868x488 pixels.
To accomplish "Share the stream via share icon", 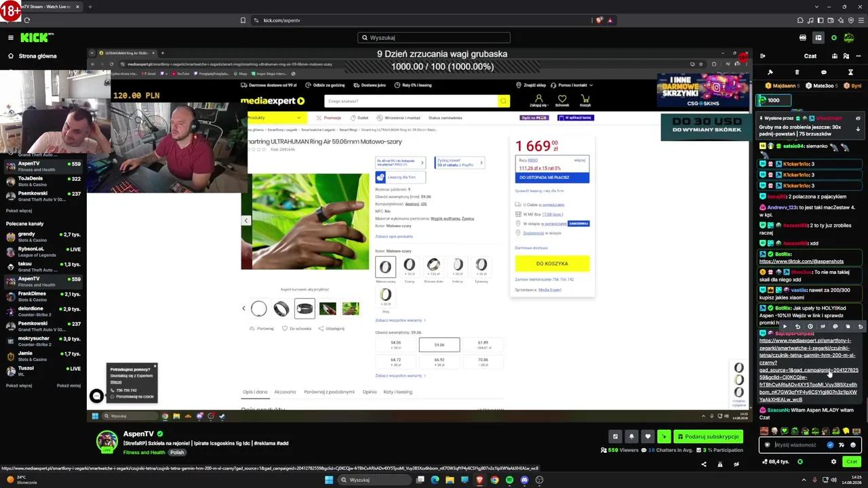I will point(703,464).
